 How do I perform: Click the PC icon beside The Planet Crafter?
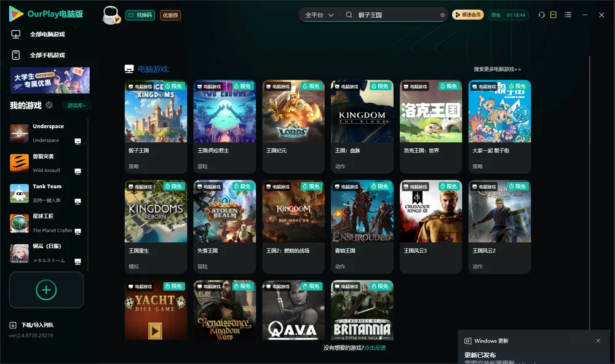point(77,231)
